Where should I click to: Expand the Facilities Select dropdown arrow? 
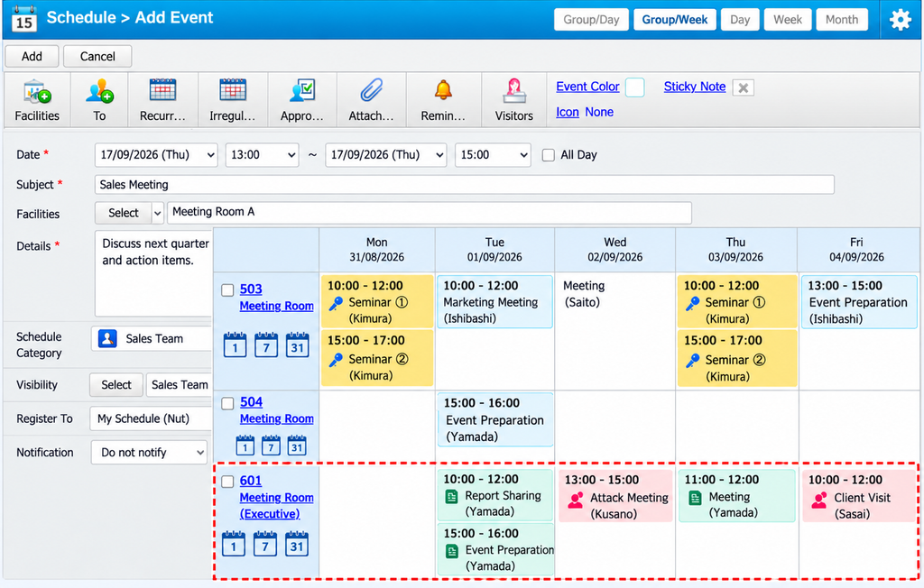coord(157,213)
